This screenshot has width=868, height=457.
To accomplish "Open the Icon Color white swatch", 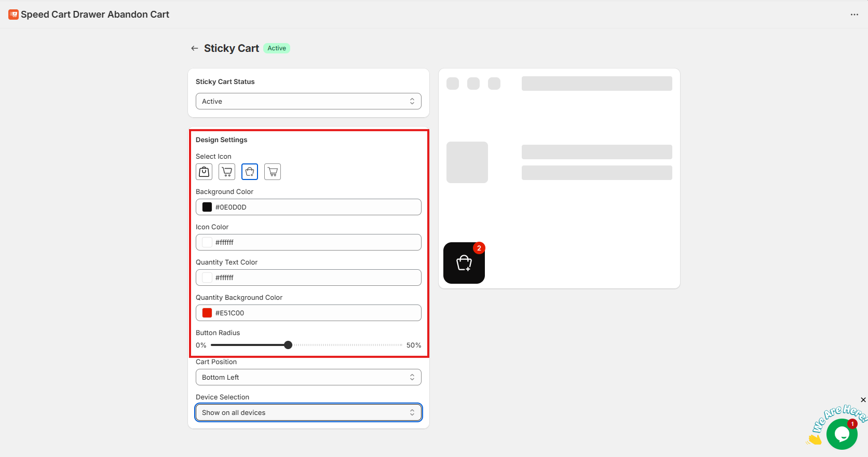I will 207,242.
